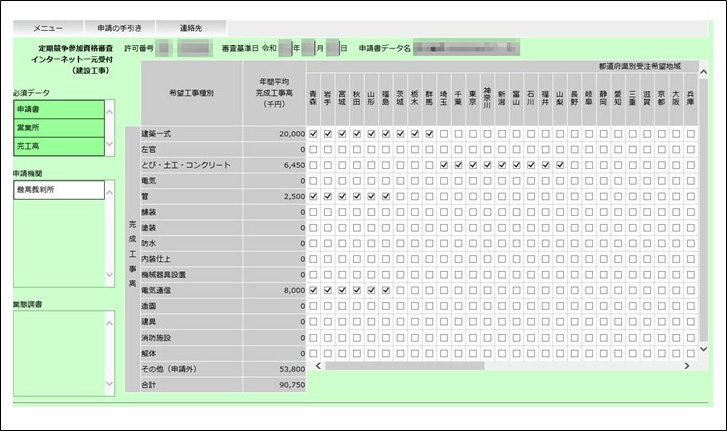Image resolution: width=727 pixels, height=431 pixels.
Task: Select 最高裁判所 in the 申請機関 list
Action: (x=59, y=190)
